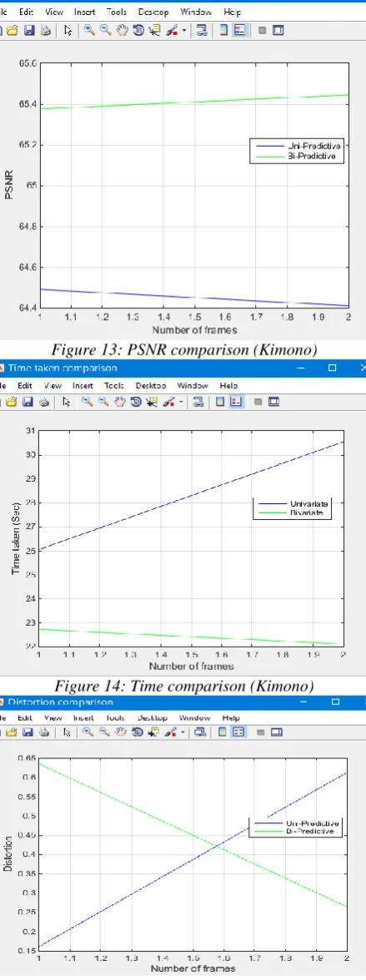
Task: Open Edit menu in PSNR figure window
Action: click(26, 12)
